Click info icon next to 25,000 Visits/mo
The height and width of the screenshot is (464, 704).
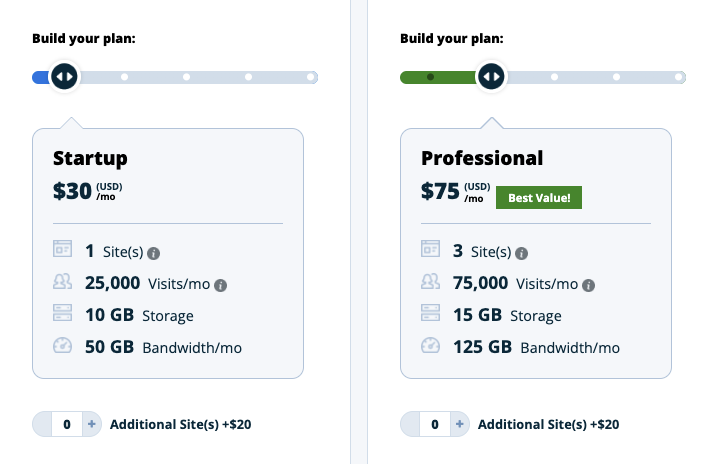tap(220, 285)
